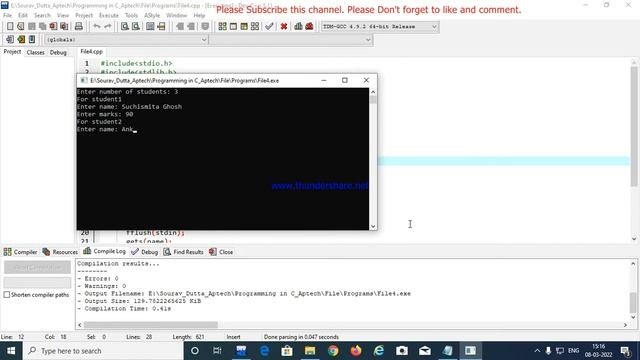The height and width of the screenshot is (360, 640).
Task: Click the first icon left of globals dropdown
Action: (x=10, y=40)
